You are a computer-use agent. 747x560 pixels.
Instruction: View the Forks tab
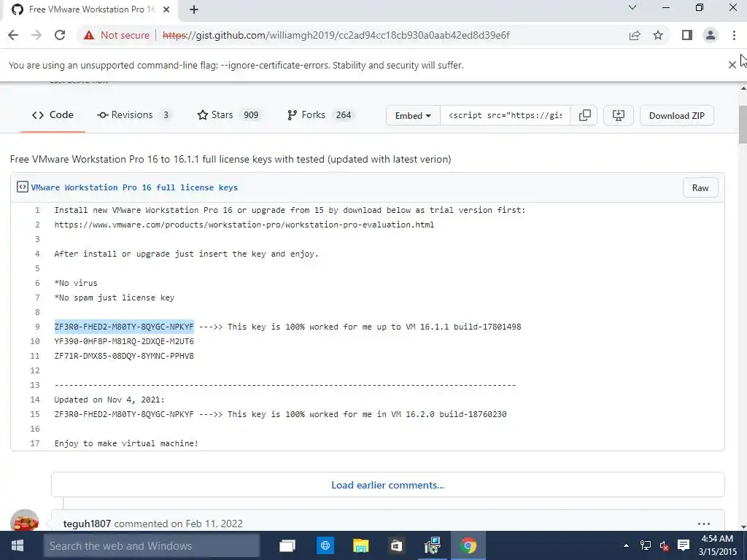pyautogui.click(x=320, y=114)
